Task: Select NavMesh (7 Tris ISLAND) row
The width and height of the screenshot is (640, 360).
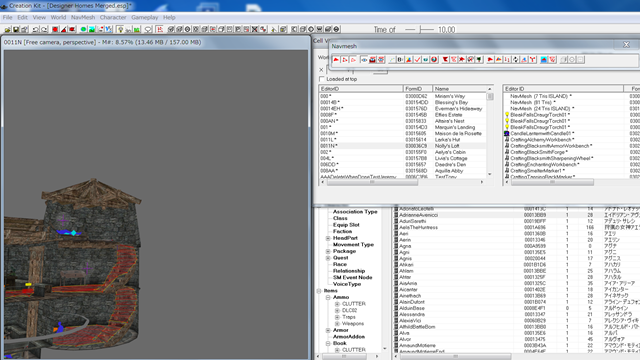Action: click(x=540, y=96)
